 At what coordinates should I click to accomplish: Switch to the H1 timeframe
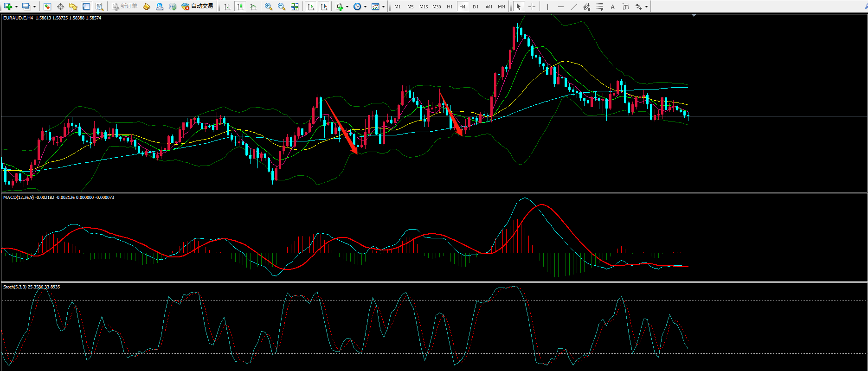pos(450,6)
